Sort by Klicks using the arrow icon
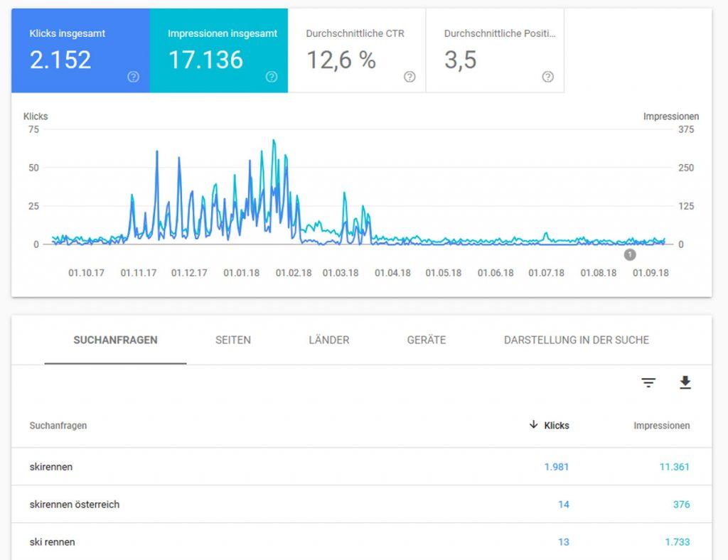728x560 pixels. [533, 424]
